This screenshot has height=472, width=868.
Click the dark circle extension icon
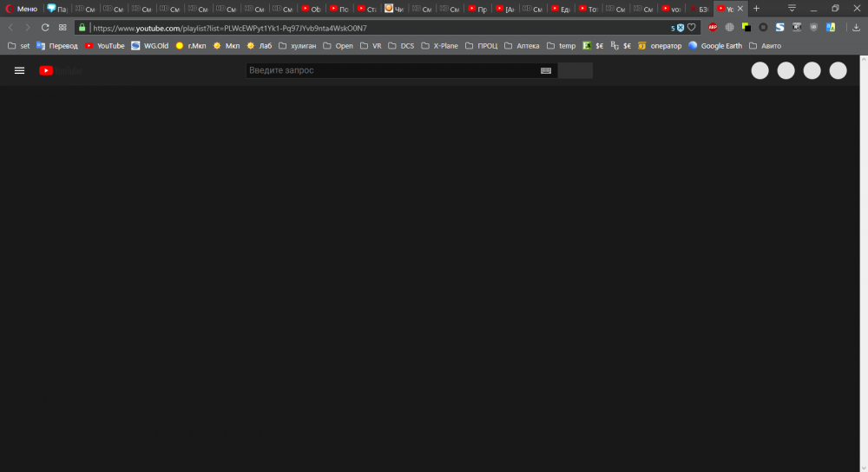(763, 27)
